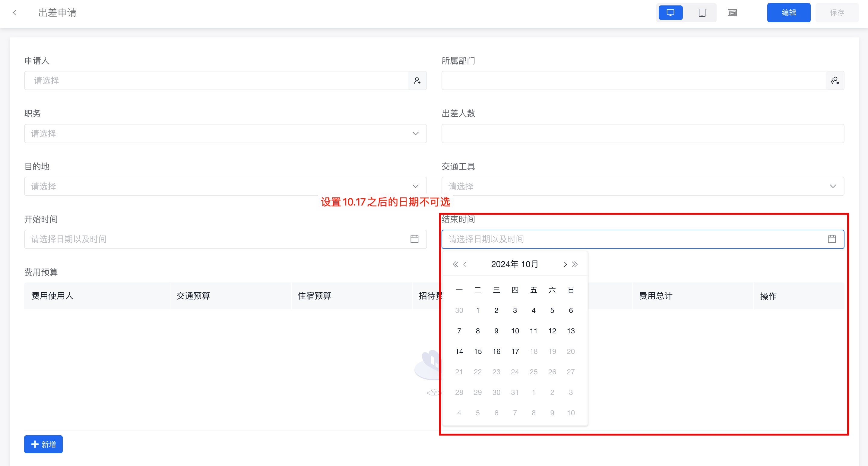Click the 出差申请 page title
The height and width of the screenshot is (466, 868).
[57, 13]
